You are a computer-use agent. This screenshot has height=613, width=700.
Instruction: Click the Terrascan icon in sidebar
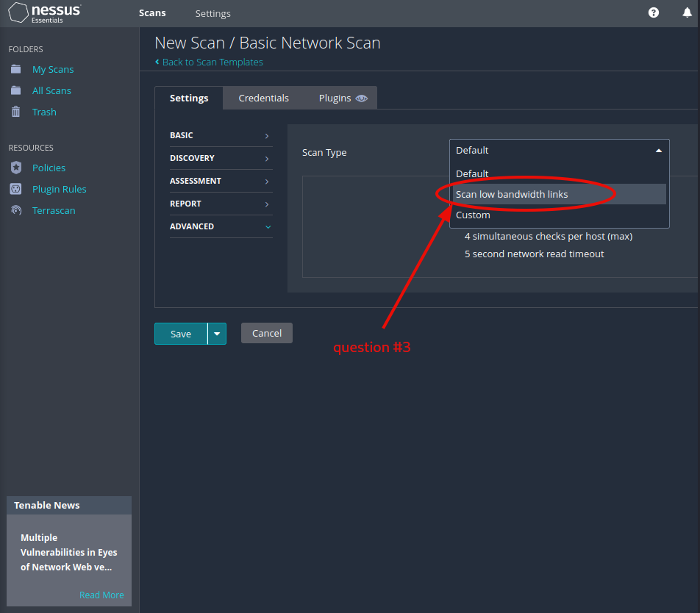(16, 210)
